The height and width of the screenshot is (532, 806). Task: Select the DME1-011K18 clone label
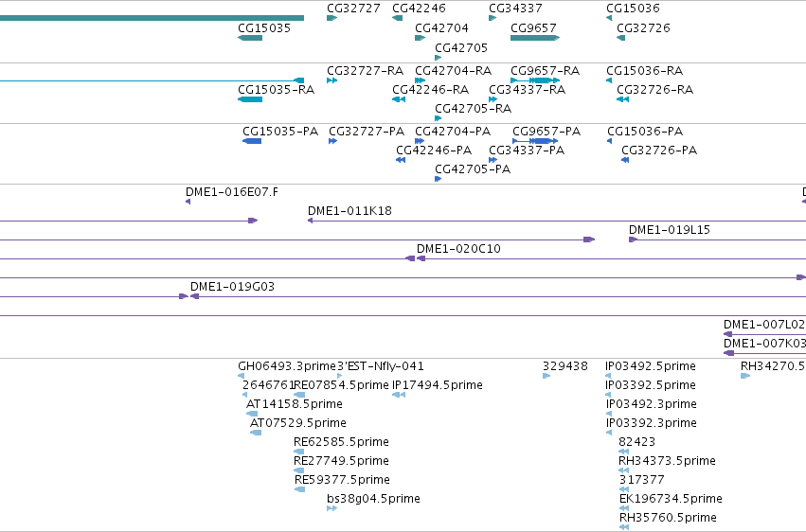coord(349,211)
